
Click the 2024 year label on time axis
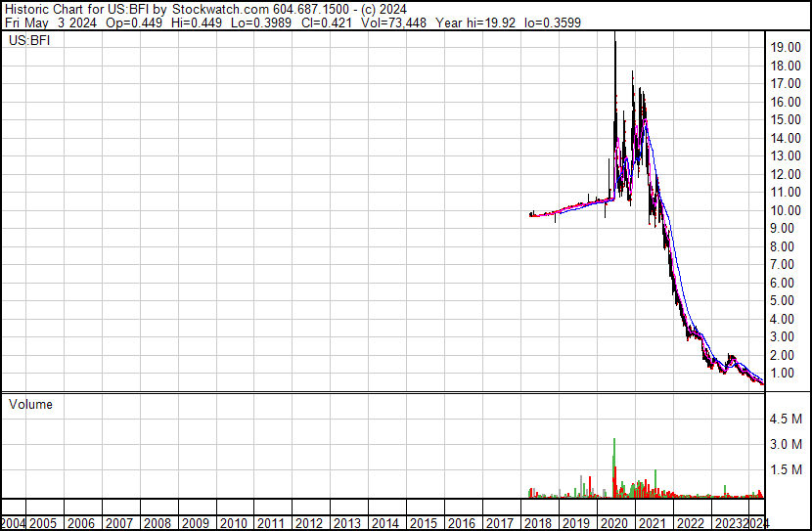pos(756,523)
